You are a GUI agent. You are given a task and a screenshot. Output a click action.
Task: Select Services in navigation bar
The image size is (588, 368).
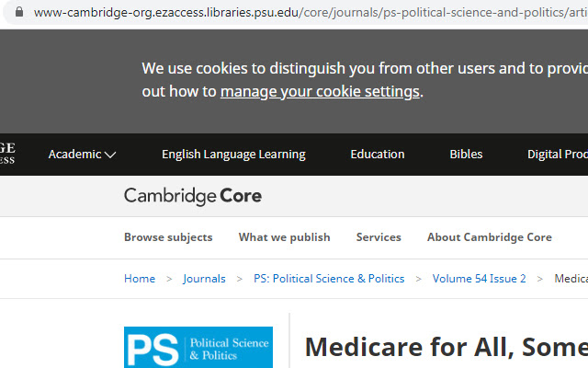379,237
